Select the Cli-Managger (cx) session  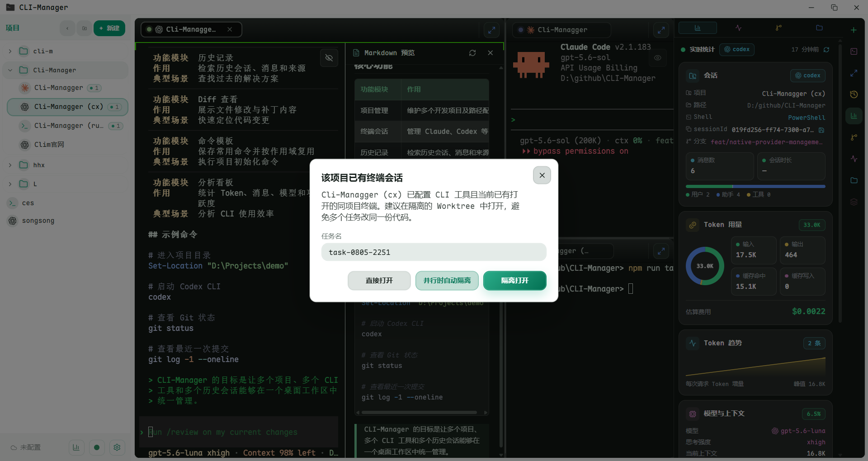(67, 107)
